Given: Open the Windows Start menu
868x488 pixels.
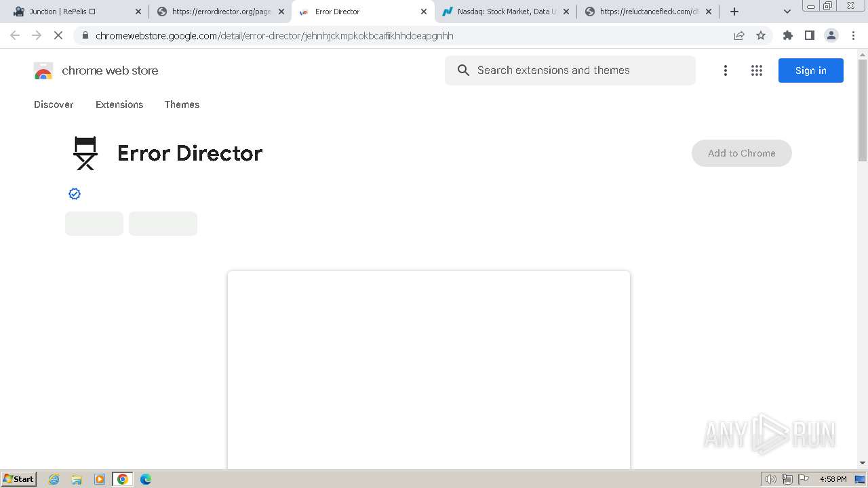Looking at the screenshot, I should coord(19,479).
